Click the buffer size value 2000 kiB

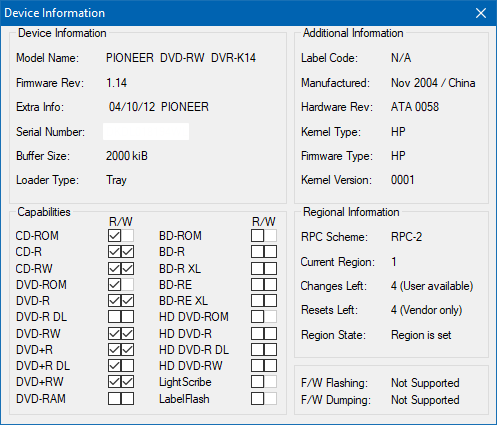[127, 156]
